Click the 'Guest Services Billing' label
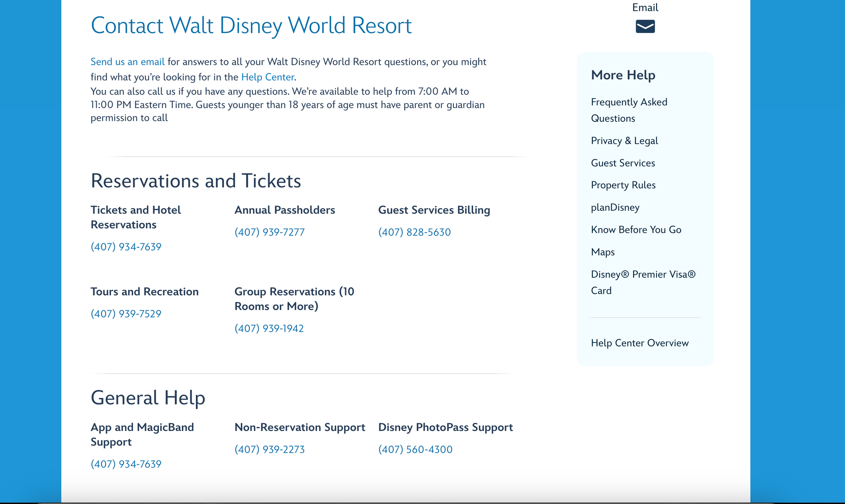The width and height of the screenshot is (845, 504). 434,210
